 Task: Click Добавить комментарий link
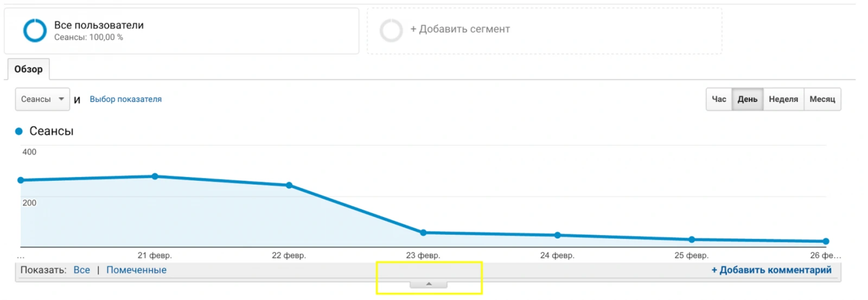tap(771, 270)
